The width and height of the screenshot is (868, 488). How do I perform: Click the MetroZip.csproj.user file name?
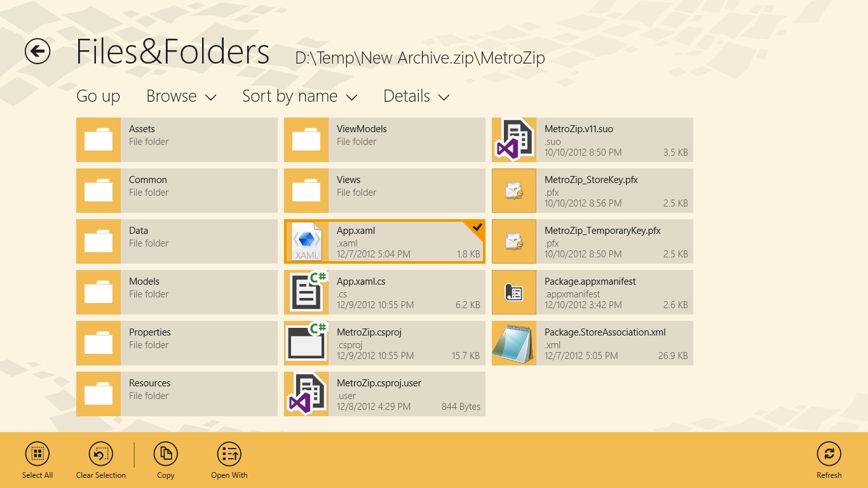click(379, 383)
